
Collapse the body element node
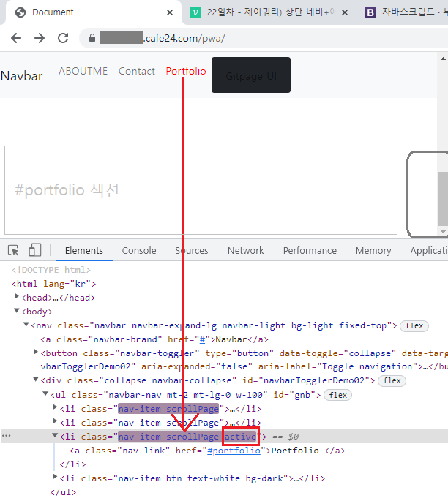pos(16,310)
